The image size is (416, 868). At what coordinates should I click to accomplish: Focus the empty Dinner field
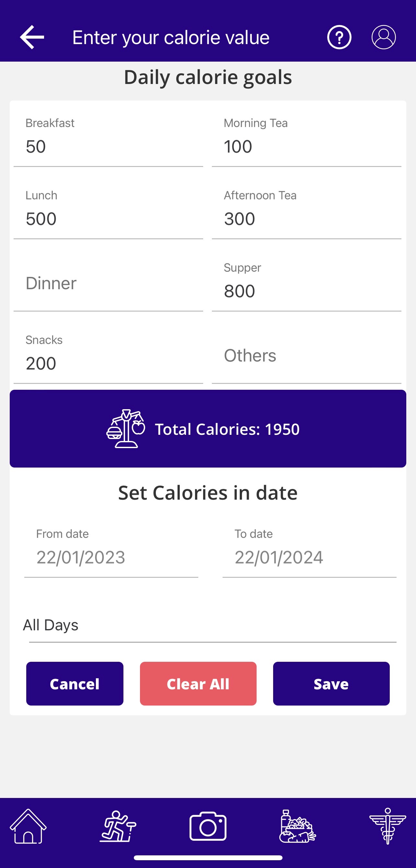tap(108, 283)
